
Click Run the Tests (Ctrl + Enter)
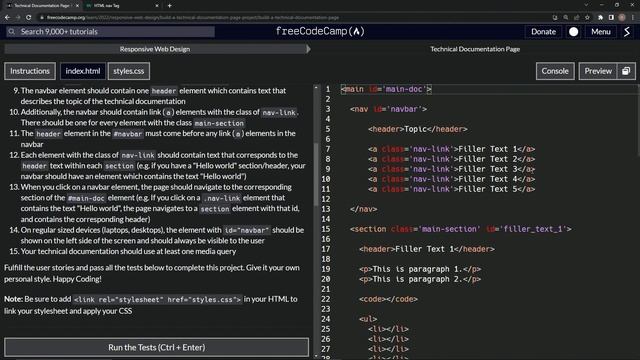157,347
